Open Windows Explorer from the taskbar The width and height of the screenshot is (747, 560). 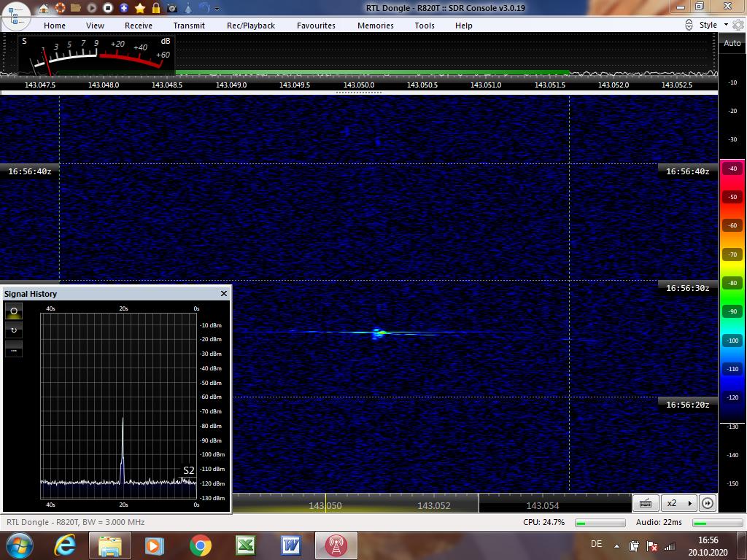[109, 545]
